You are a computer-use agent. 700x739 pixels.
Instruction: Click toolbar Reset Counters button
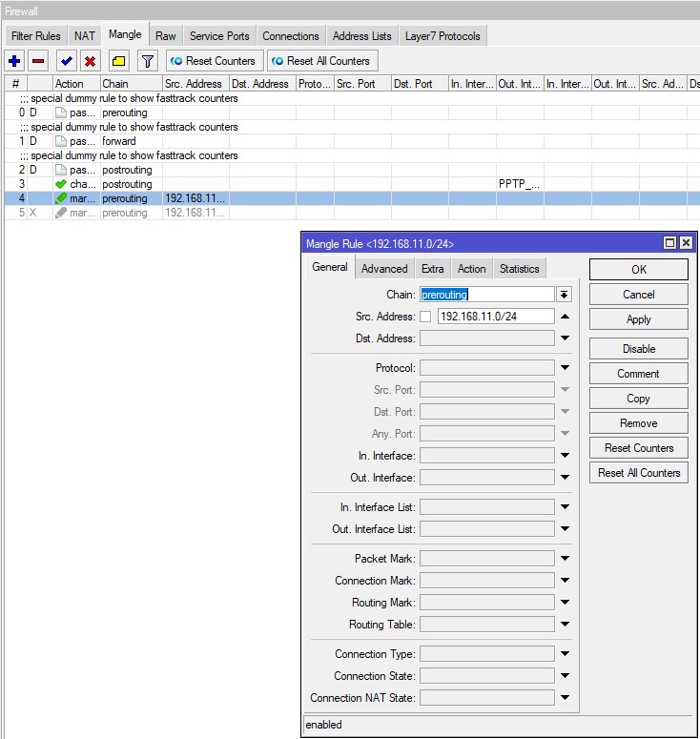[x=215, y=61]
